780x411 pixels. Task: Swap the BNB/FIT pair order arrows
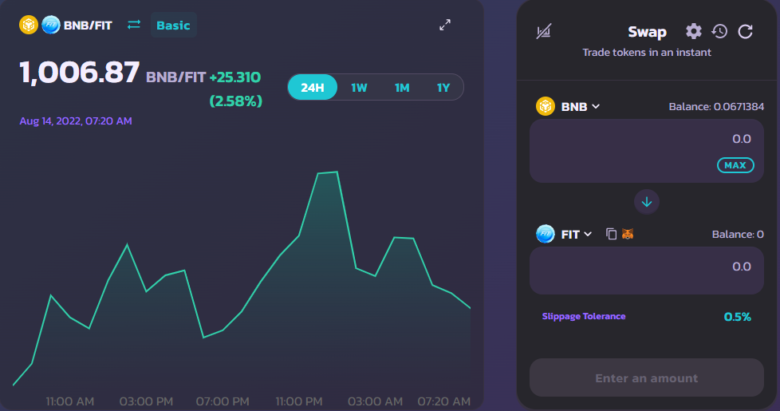[134, 24]
